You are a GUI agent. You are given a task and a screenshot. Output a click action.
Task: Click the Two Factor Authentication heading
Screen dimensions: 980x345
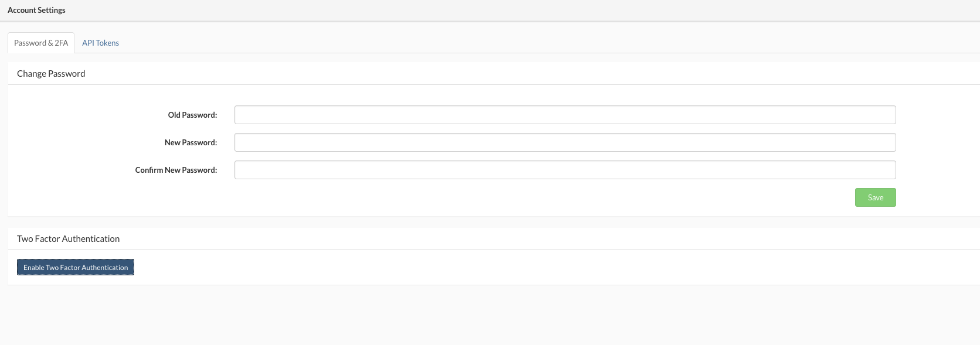click(68, 239)
